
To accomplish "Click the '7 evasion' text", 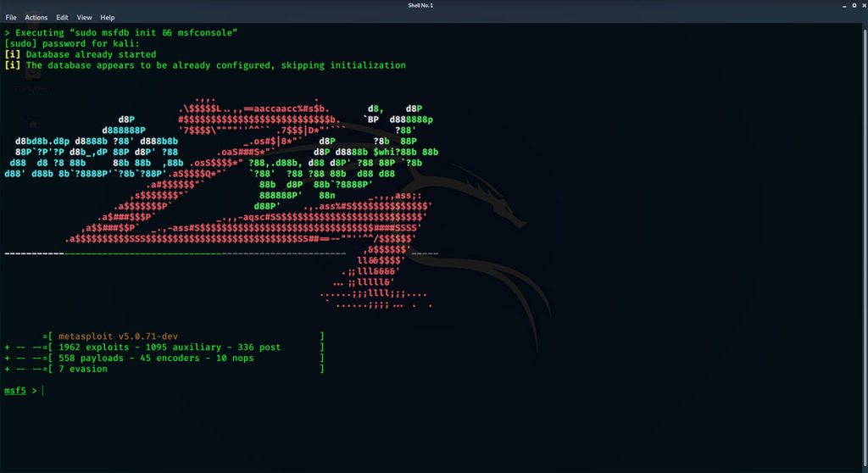I will point(83,369).
